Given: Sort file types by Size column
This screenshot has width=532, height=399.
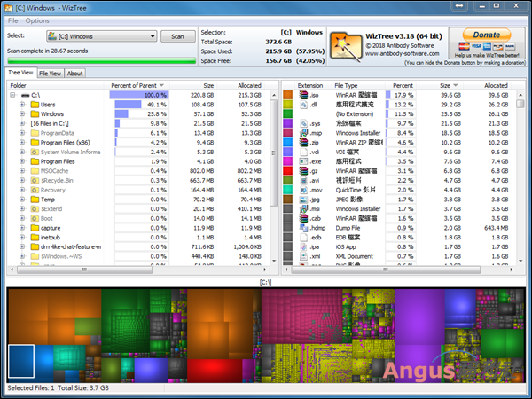Looking at the screenshot, I should coord(445,85).
